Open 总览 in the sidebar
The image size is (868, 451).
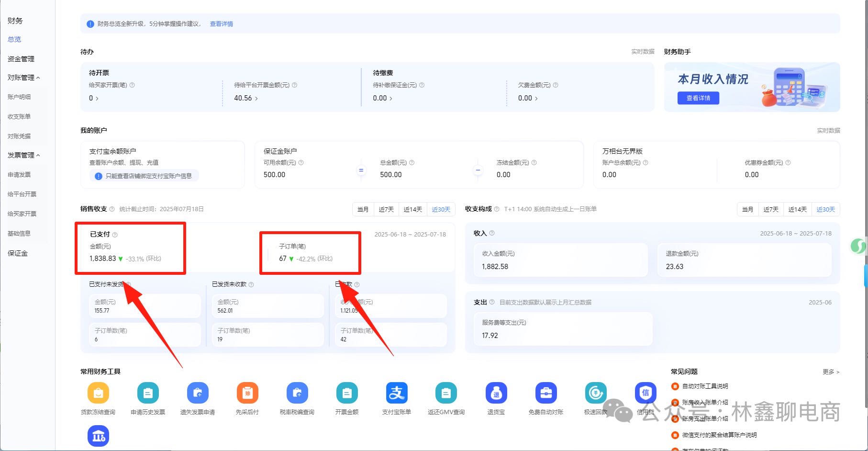(x=14, y=39)
